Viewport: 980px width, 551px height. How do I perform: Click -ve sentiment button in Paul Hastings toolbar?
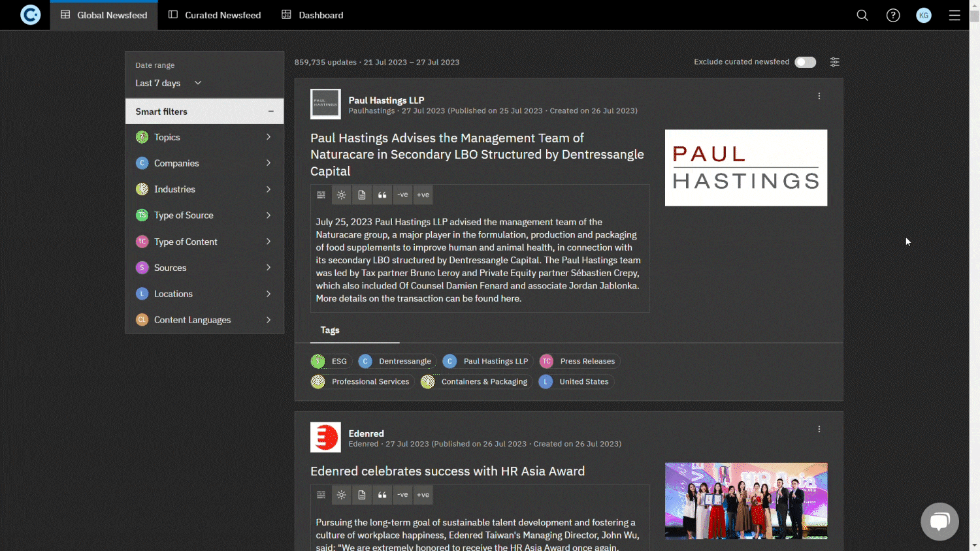[x=402, y=195]
